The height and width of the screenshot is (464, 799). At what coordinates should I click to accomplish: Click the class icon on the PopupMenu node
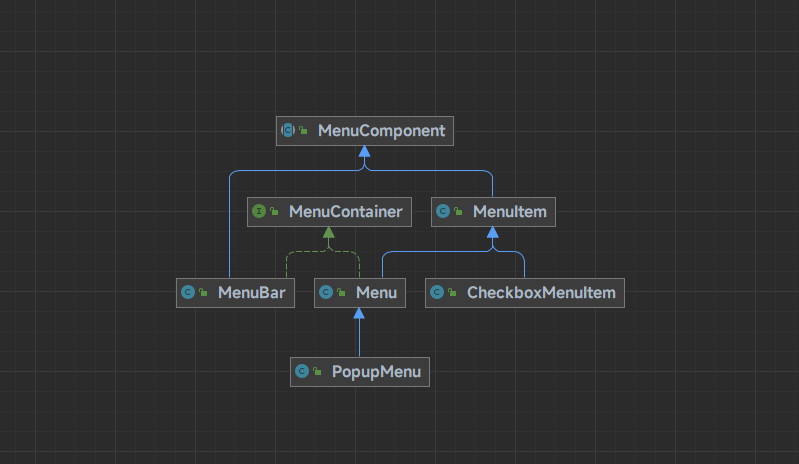pyautogui.click(x=302, y=373)
